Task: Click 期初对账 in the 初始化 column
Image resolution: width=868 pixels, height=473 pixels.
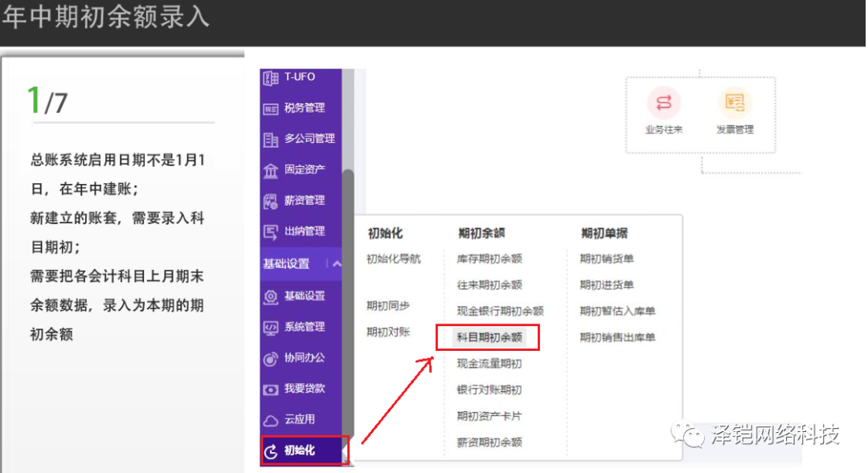Action: coord(387,332)
